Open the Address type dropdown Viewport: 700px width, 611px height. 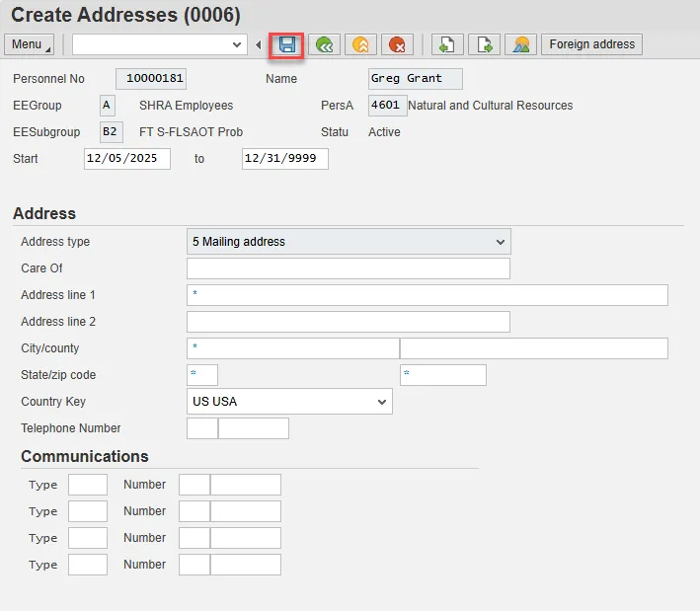point(349,242)
